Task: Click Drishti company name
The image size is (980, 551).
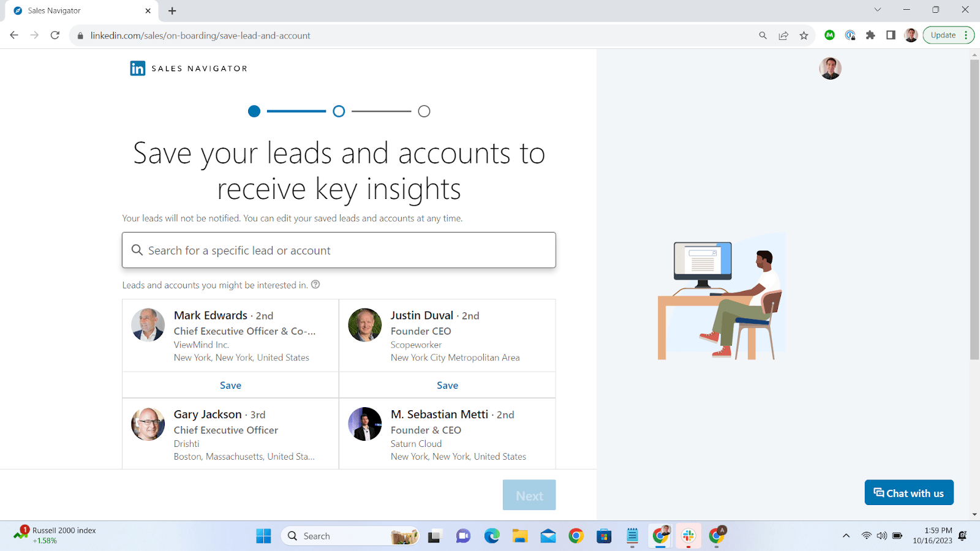Action: pos(186,444)
